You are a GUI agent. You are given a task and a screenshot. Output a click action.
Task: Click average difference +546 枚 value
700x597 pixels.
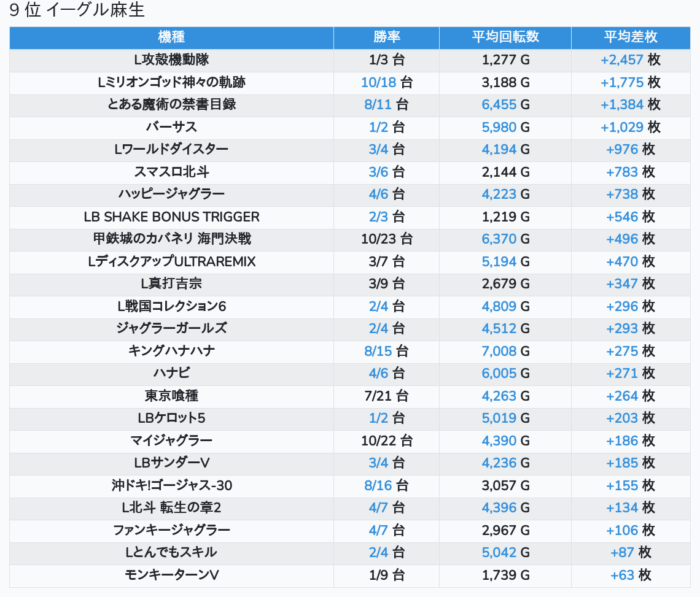631,217
